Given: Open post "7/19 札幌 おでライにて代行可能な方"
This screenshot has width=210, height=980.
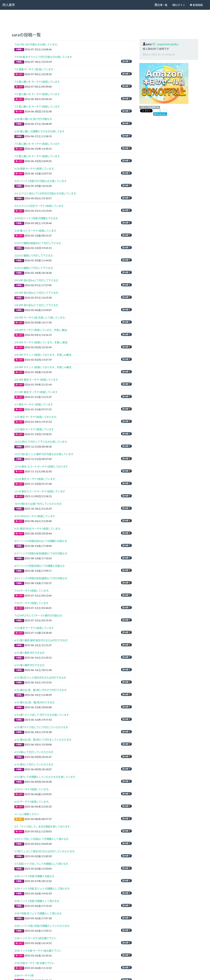Looking at the screenshot, I should click(43, 57).
